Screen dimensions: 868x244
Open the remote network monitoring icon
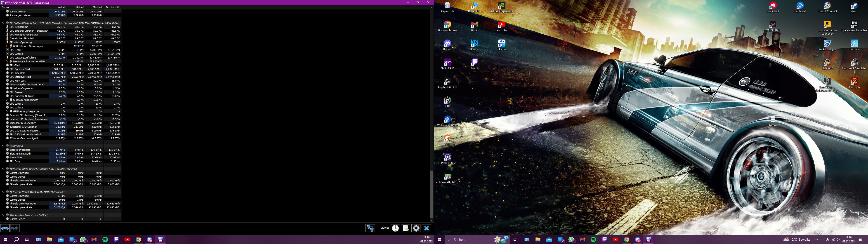pos(370,228)
